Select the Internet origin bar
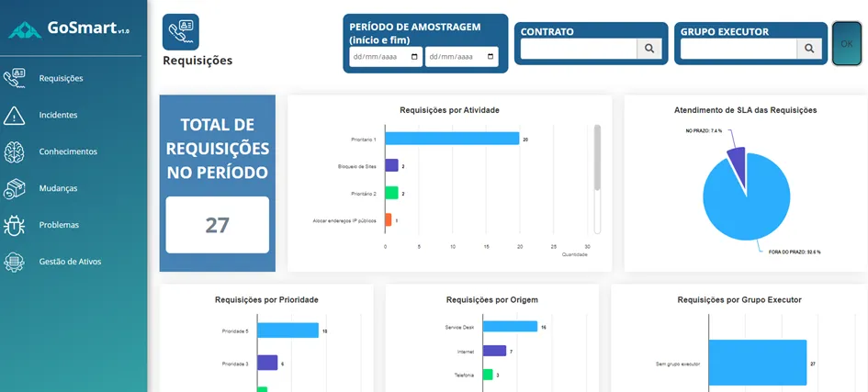868x392 pixels. (x=494, y=351)
